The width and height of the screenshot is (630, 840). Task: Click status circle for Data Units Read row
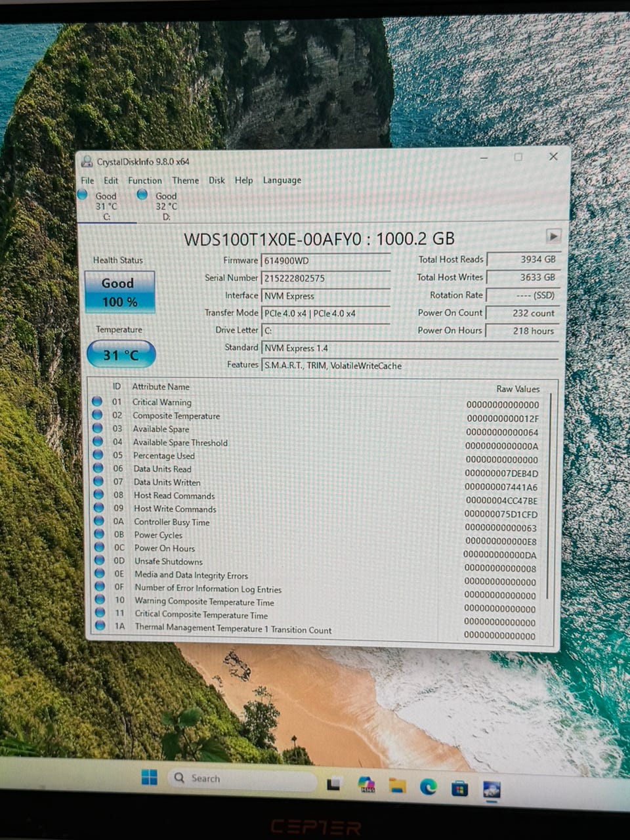click(98, 468)
